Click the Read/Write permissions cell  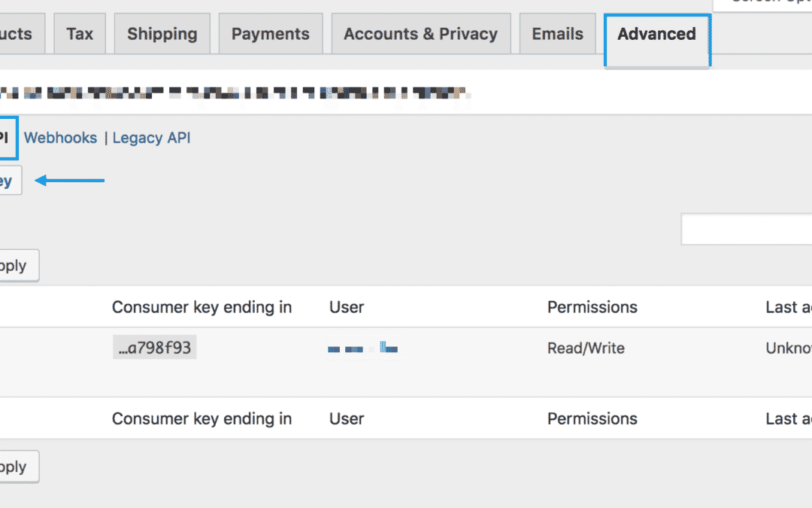pos(586,348)
